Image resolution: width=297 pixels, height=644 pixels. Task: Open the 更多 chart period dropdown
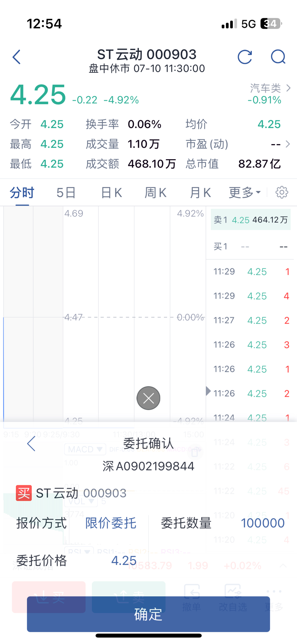(x=245, y=192)
